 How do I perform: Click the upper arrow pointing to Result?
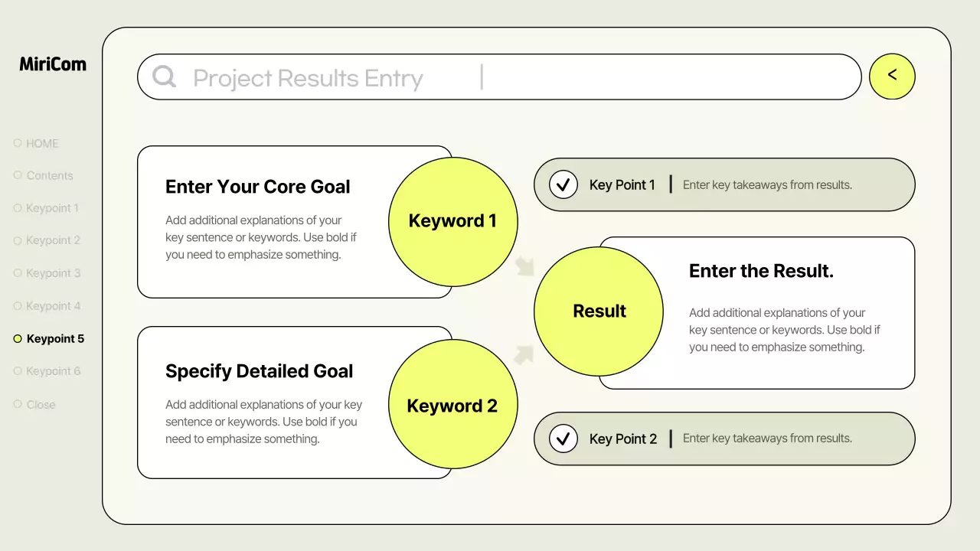click(x=524, y=266)
